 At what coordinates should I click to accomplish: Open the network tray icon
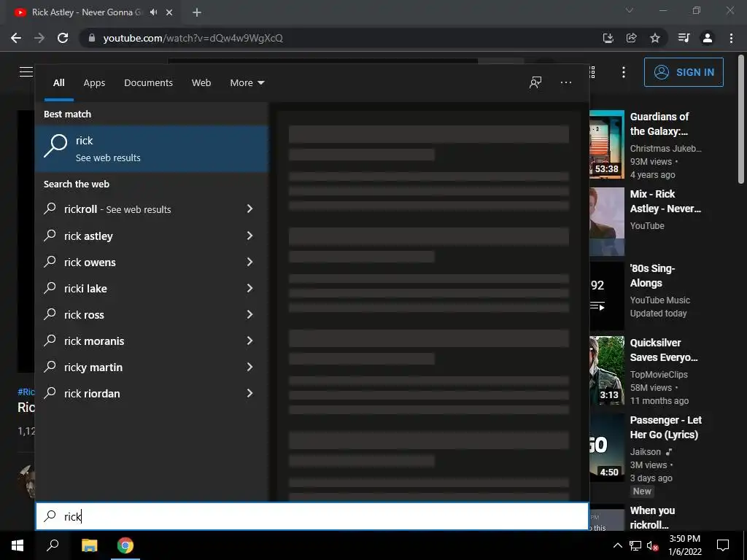click(x=635, y=545)
